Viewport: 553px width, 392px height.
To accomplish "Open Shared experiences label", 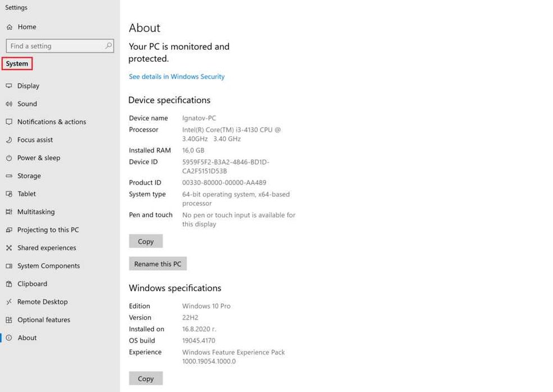I will point(47,248).
